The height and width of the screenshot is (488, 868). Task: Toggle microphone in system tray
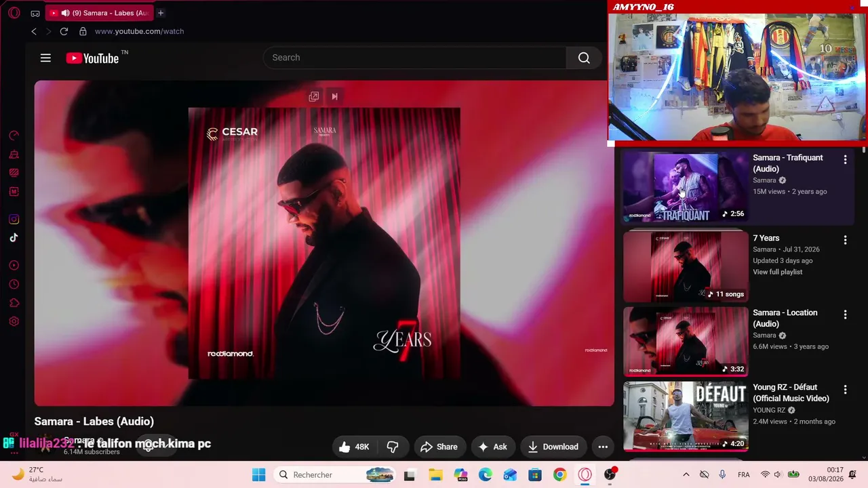[722, 474]
